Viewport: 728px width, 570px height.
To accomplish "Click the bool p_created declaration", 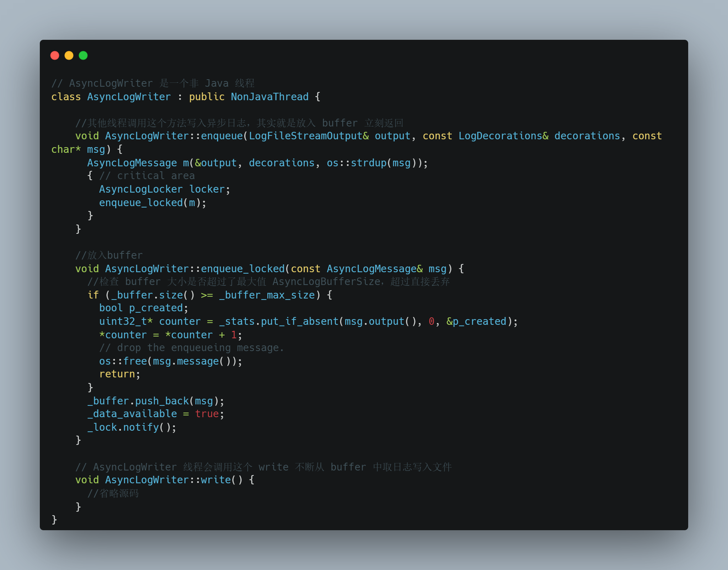I will pyautogui.click(x=143, y=308).
